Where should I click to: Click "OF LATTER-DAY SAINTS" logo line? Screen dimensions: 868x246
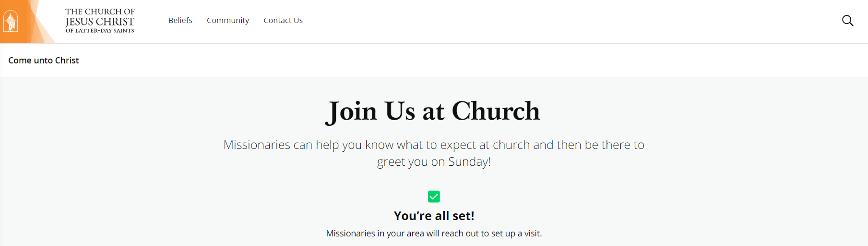[x=100, y=31]
